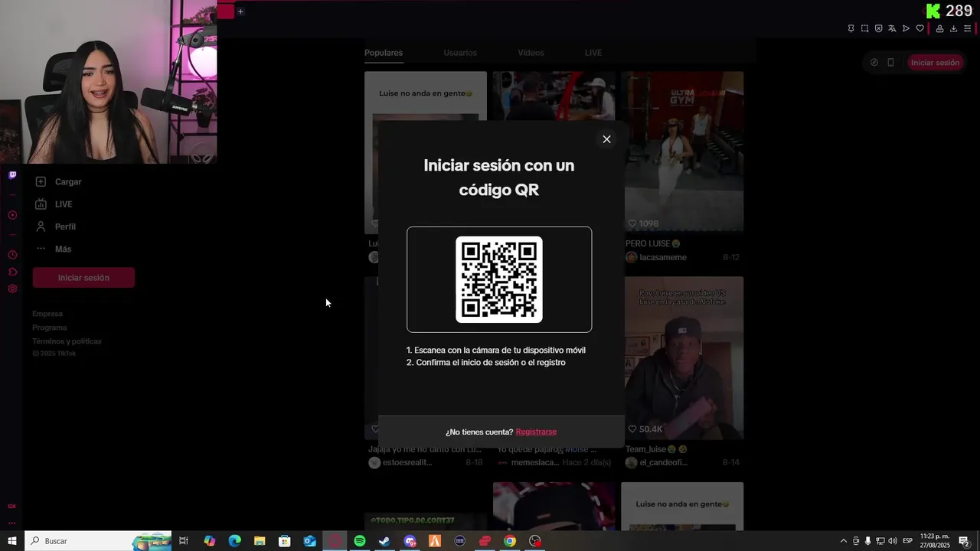Click the ad blocker shield icon
The image size is (980, 551).
[878, 28]
